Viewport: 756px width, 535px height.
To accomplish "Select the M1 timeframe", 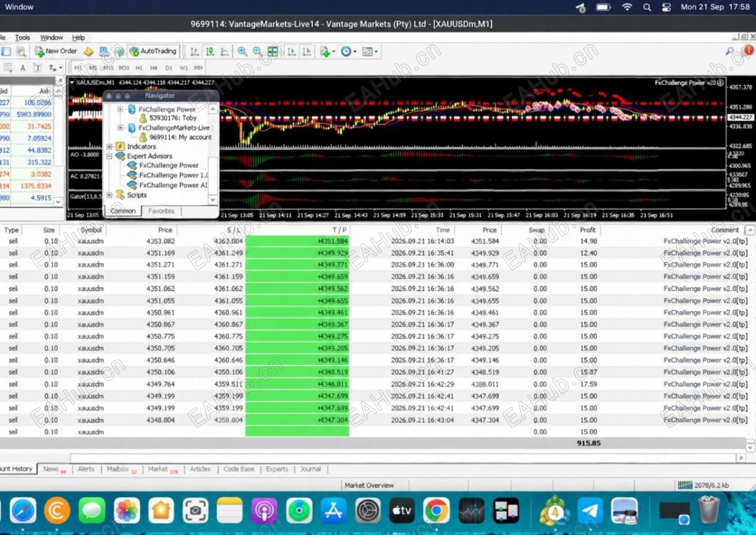I will pos(77,68).
